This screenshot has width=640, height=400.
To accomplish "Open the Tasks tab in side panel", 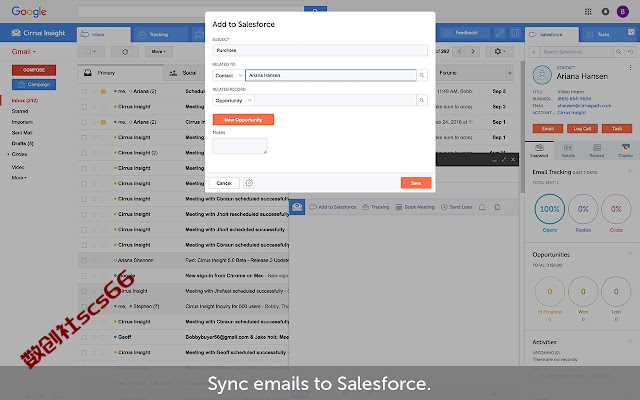I will pos(603,35).
